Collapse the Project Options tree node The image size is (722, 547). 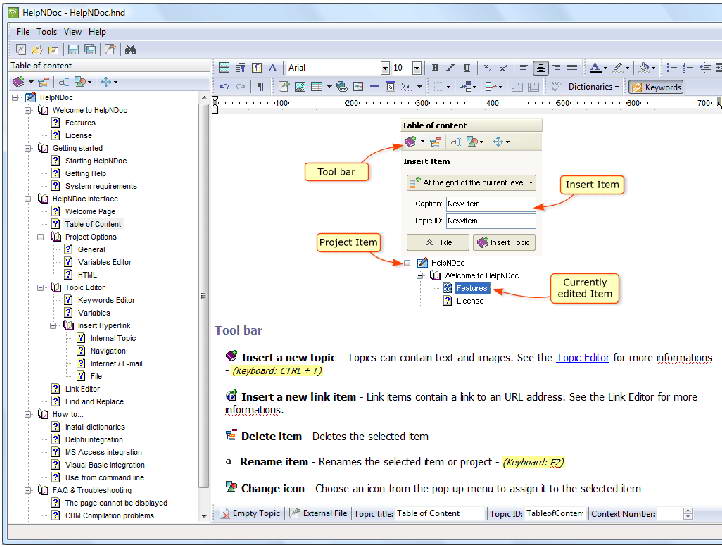(x=41, y=237)
